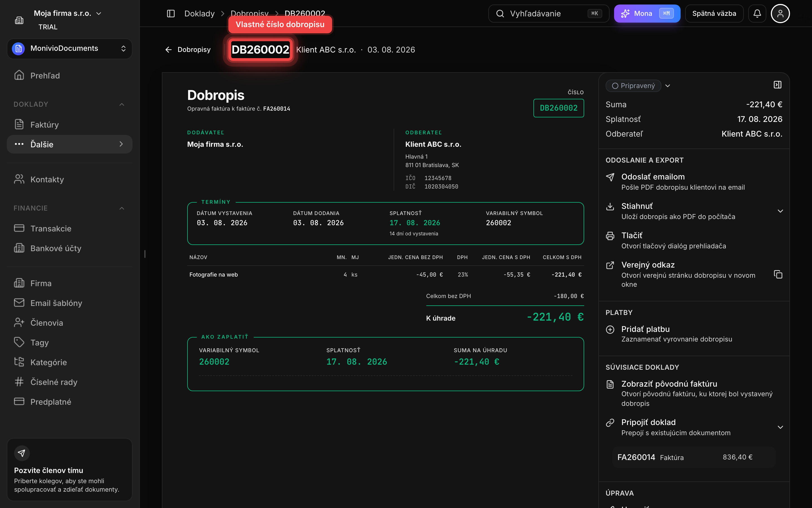Click the Email šablóny envelope icon
The height and width of the screenshot is (508, 812).
[x=19, y=302]
